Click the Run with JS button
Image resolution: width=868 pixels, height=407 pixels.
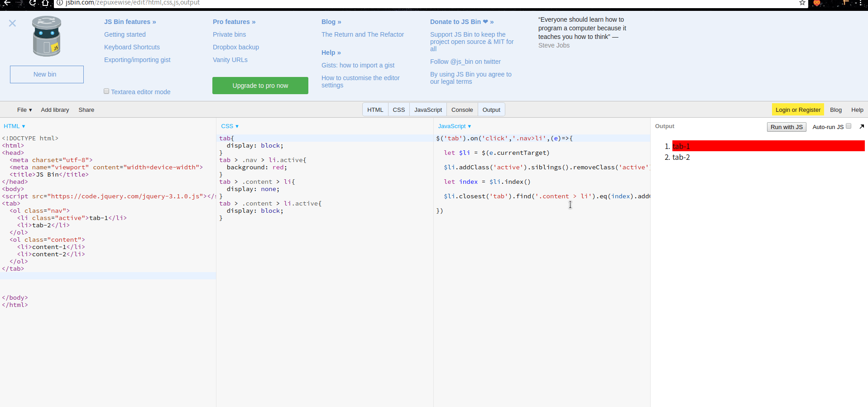coord(786,127)
